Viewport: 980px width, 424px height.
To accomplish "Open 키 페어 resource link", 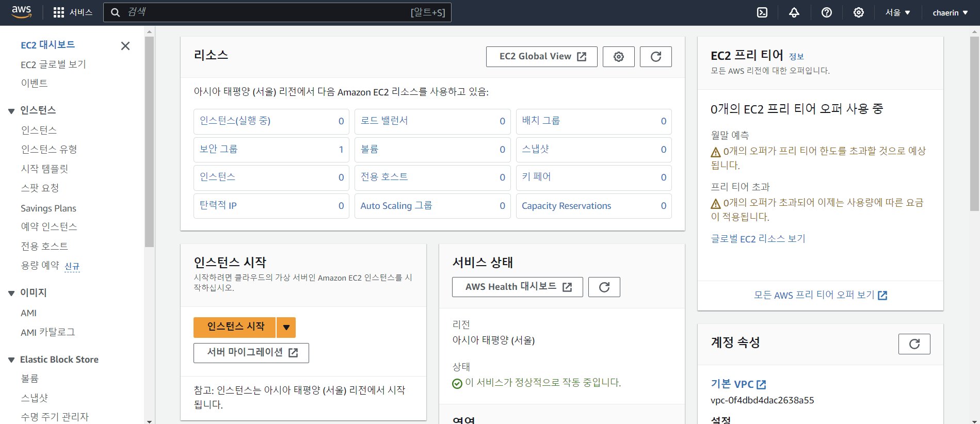I will 536,177.
